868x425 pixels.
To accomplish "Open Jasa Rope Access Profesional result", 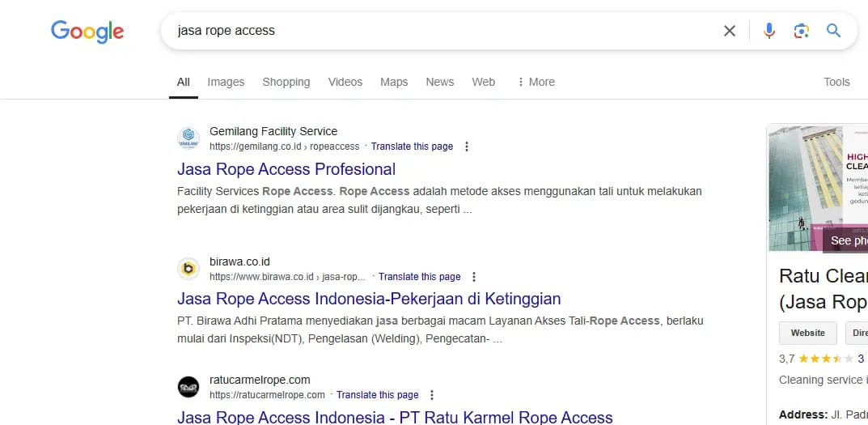I will tap(286, 169).
